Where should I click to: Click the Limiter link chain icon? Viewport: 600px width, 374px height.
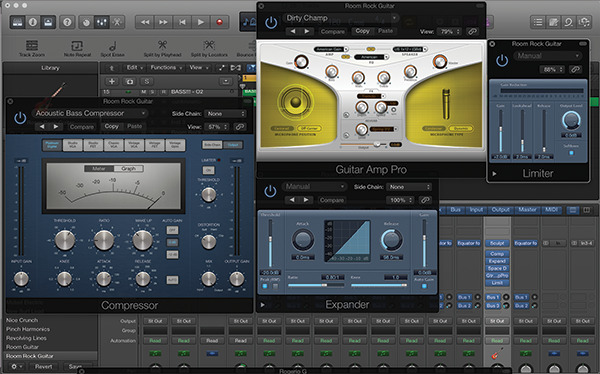point(575,69)
